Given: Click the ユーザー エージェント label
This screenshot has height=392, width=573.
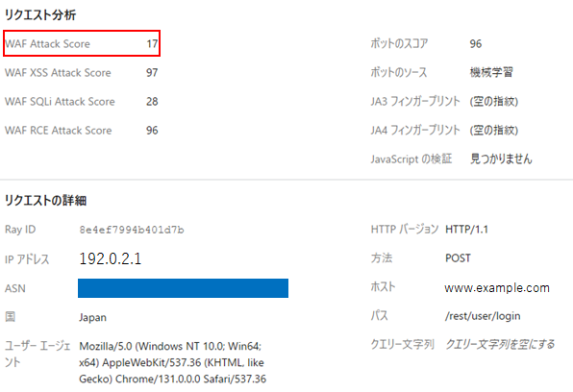Looking at the screenshot, I should click(37, 354).
